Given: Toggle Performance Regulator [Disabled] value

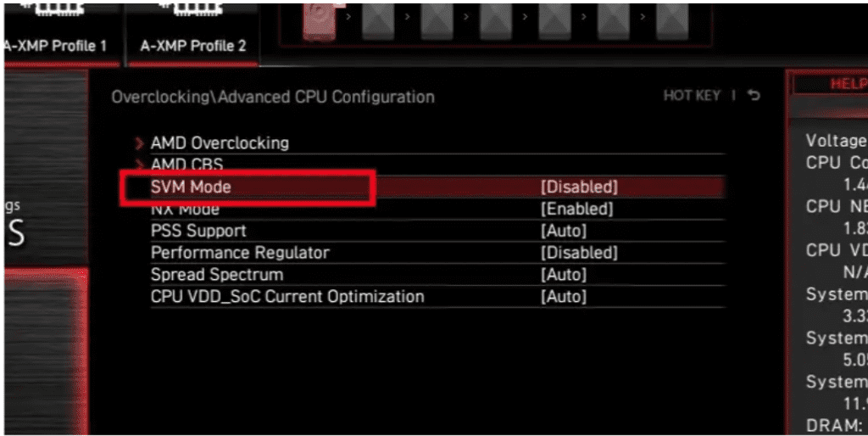Looking at the screenshot, I should tap(580, 253).
